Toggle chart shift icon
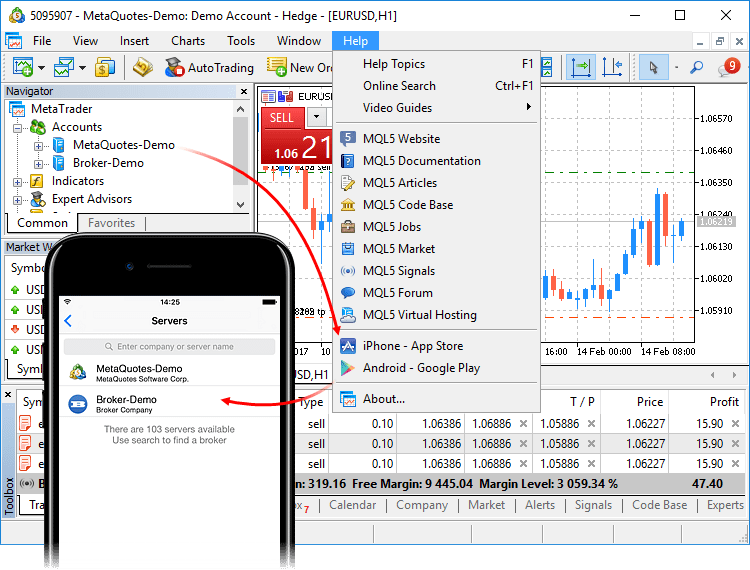The width and height of the screenshot is (750, 570). 612,67
